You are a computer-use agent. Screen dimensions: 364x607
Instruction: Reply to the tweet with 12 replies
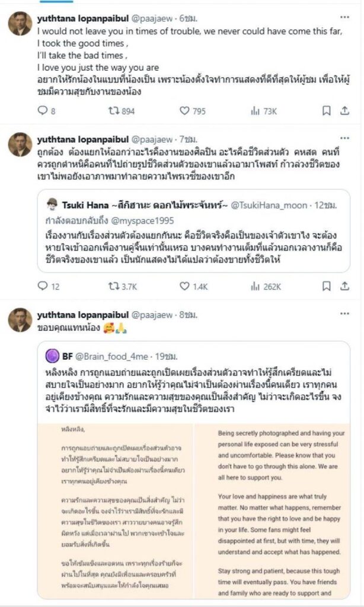[x=42, y=286]
